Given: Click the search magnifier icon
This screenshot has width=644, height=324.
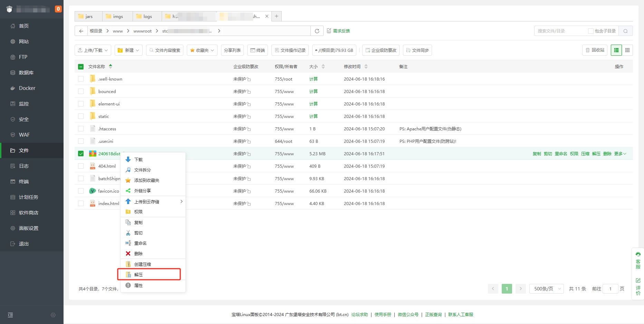Looking at the screenshot, I should pyautogui.click(x=625, y=31).
